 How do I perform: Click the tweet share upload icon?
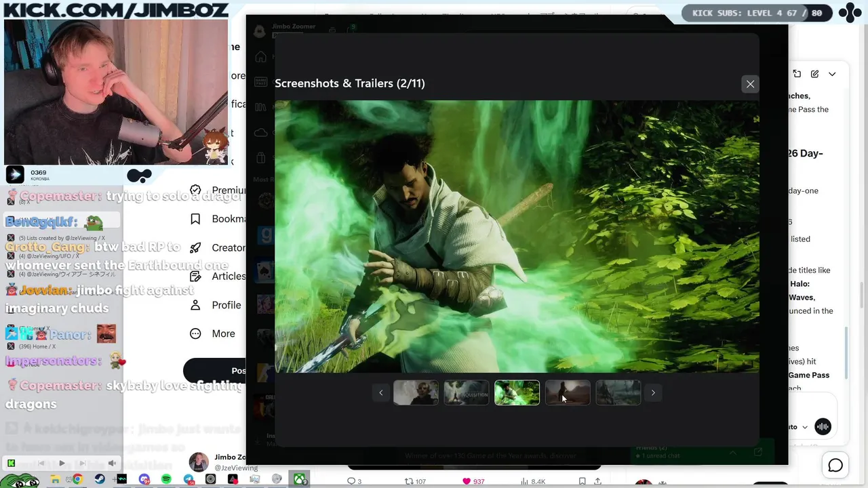(x=597, y=481)
